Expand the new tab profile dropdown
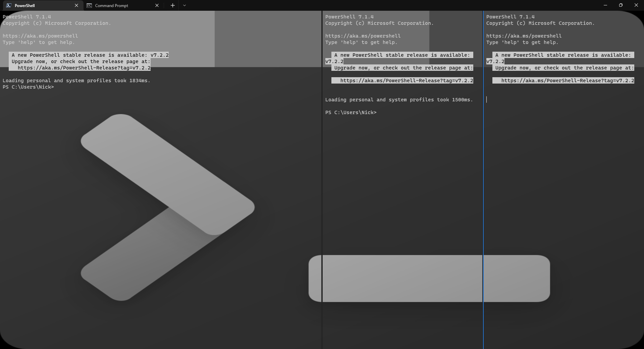Viewport: 644px width, 349px height. tap(184, 5)
